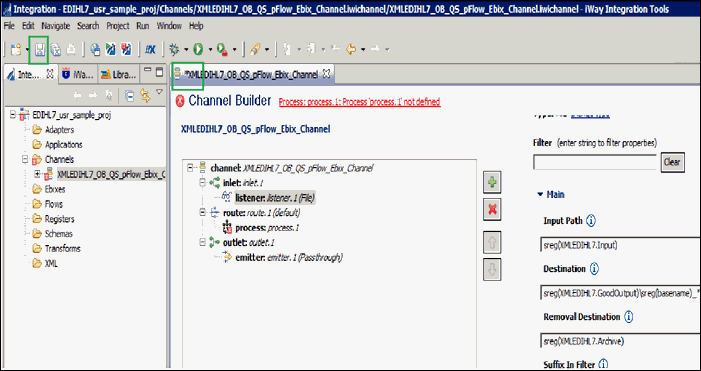
Task: Open the Navigate menu
Action: pos(56,26)
